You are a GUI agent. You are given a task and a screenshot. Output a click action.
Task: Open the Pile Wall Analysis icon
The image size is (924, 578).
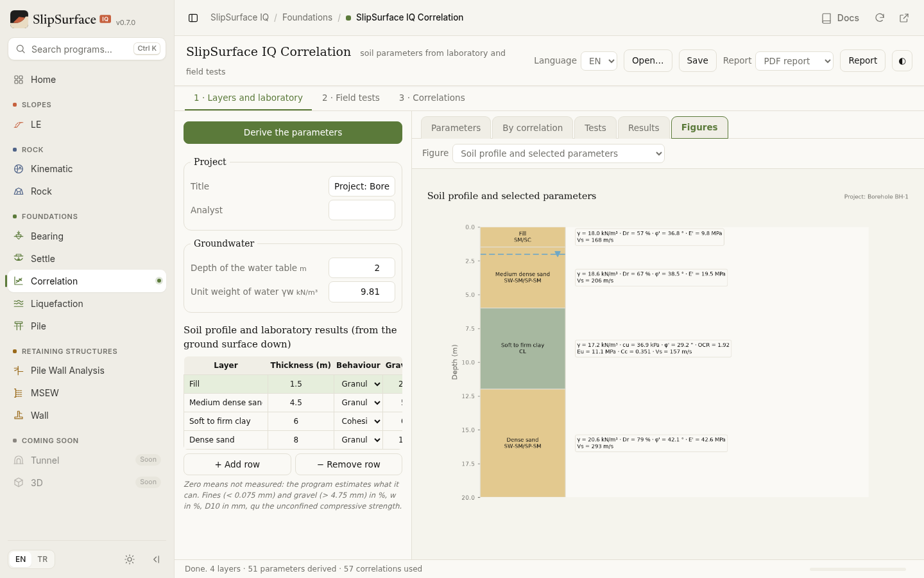coord(19,371)
